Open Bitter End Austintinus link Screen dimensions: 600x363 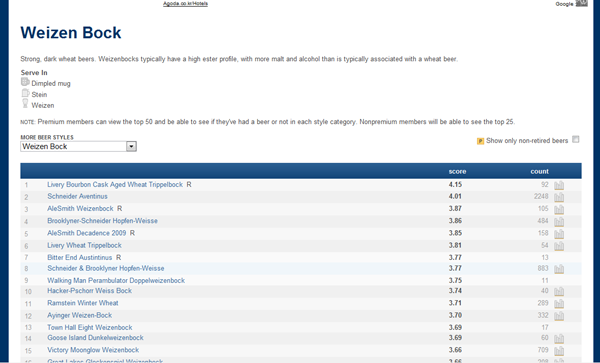tap(80, 257)
